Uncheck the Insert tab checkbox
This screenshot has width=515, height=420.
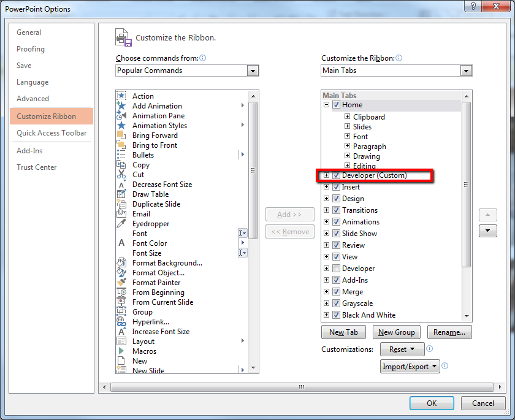point(336,187)
